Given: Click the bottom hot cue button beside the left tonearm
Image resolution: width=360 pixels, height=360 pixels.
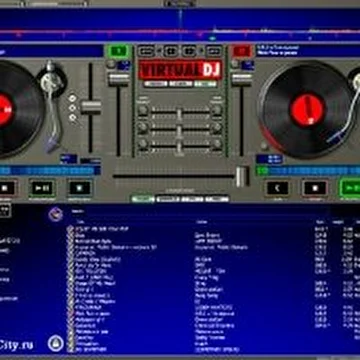Looking at the screenshot, I should 72,117.
